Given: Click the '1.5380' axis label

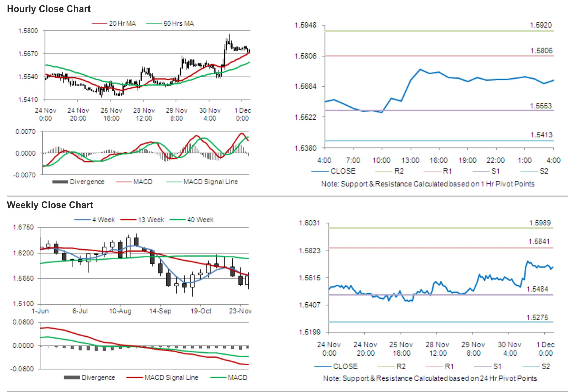Looking at the screenshot, I should click(x=306, y=148).
